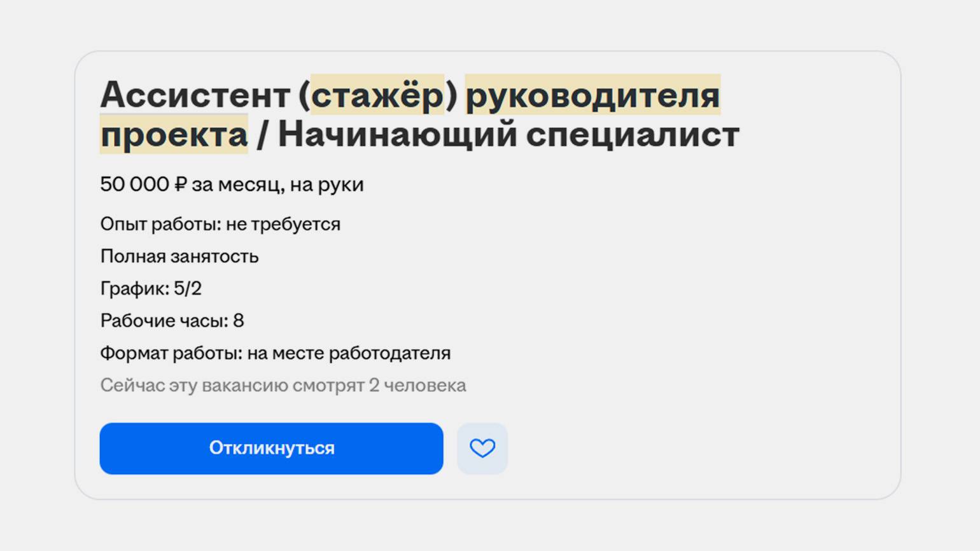Add vacancy to favorites with heart icon
Viewport: 980px width, 551px height.
tap(482, 449)
